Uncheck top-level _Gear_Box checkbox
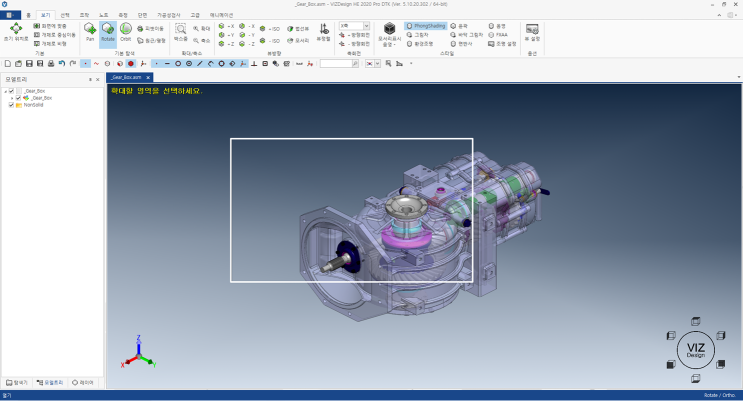The width and height of the screenshot is (743, 401). coord(11,91)
